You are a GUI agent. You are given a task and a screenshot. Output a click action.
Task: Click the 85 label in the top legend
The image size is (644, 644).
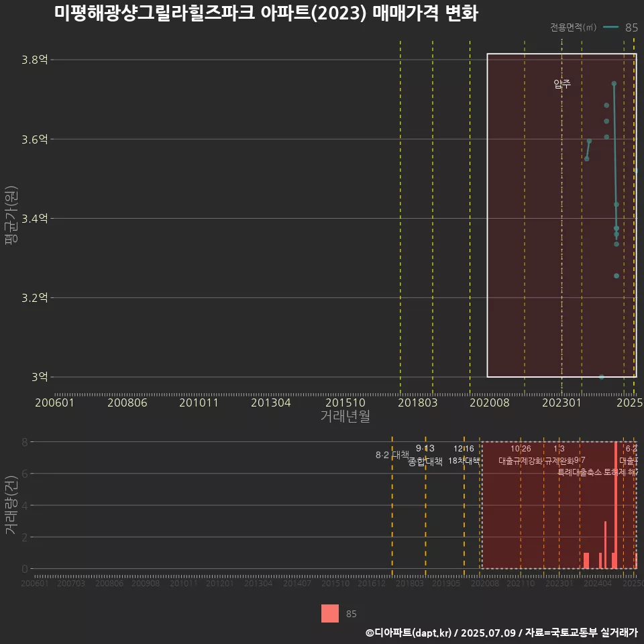[631, 28]
